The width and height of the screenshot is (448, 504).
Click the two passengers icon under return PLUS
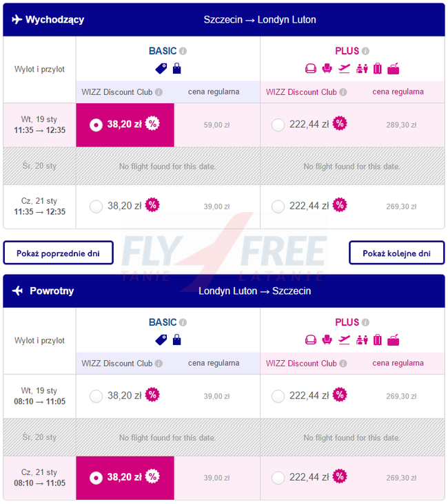tap(361, 339)
